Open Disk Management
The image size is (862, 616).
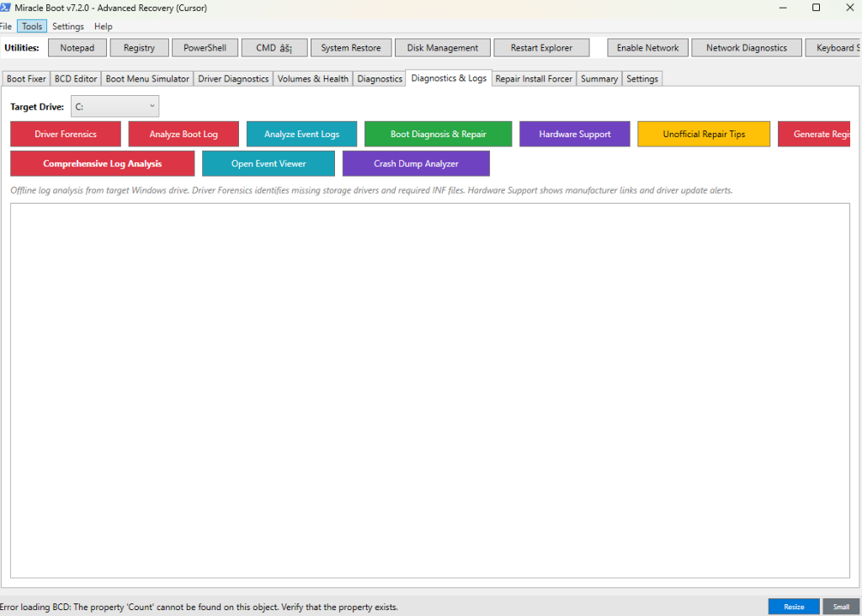point(442,47)
